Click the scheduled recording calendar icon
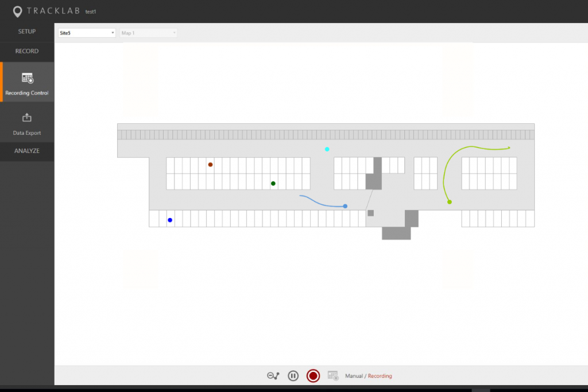This screenshot has height=392, width=588. point(333,376)
